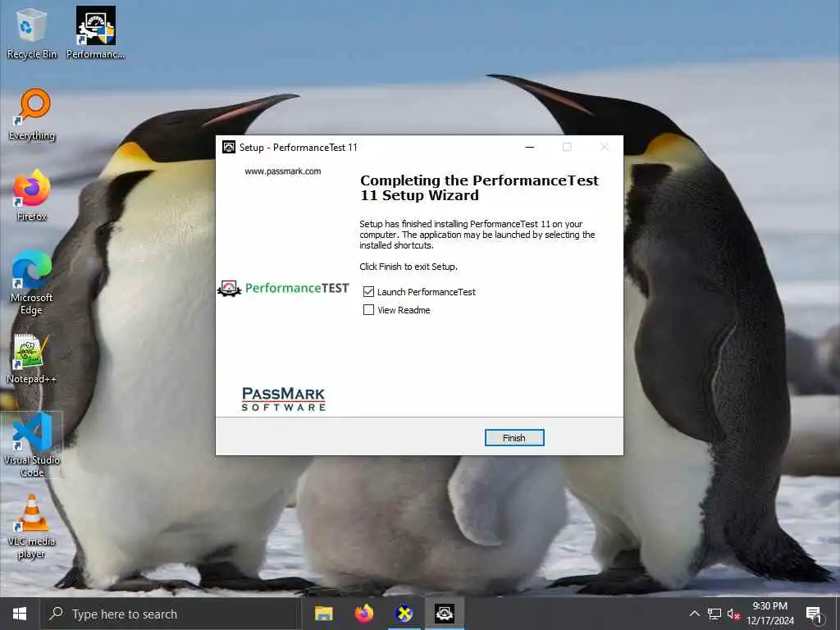
Task: Click the yellow X taskbar icon
Action: coord(404,614)
